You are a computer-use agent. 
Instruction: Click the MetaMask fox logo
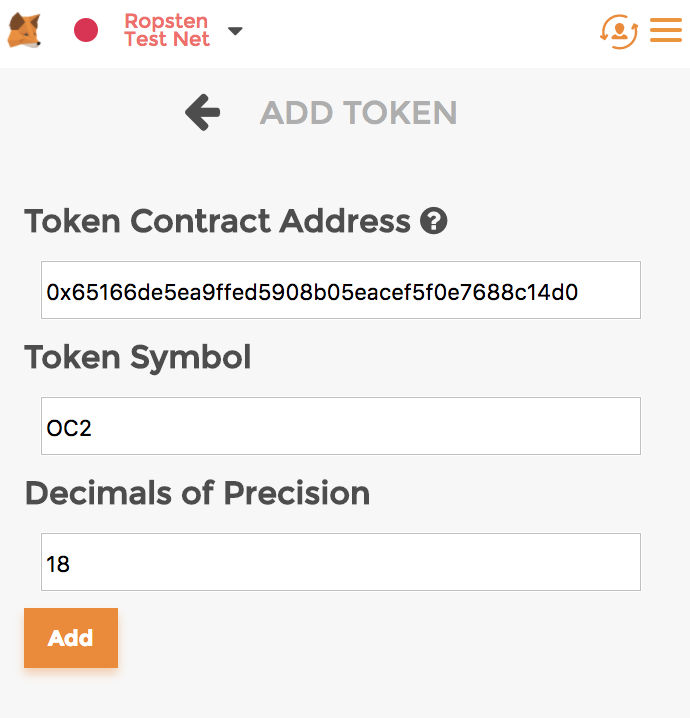pyautogui.click(x=24, y=30)
